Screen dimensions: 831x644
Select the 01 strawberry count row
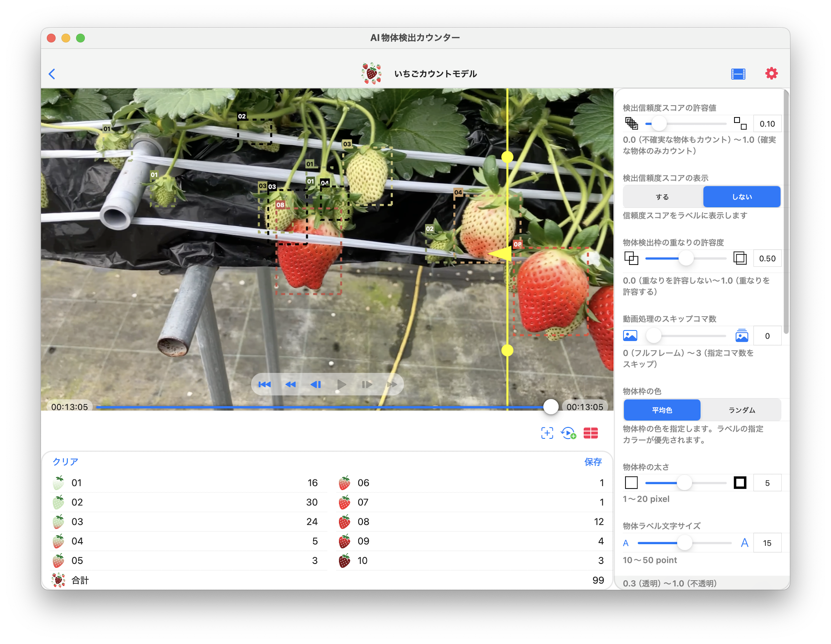click(189, 483)
